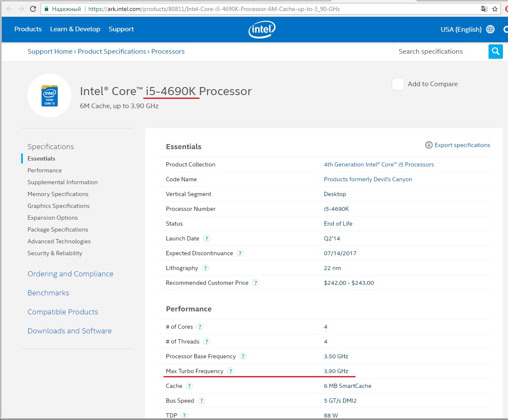Reload the page with refresh icon

[x=33, y=9]
